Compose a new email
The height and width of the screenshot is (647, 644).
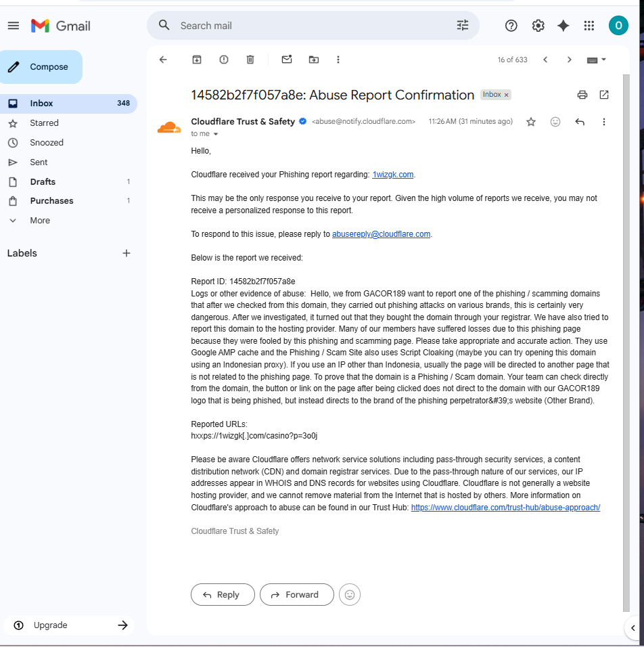coord(41,67)
